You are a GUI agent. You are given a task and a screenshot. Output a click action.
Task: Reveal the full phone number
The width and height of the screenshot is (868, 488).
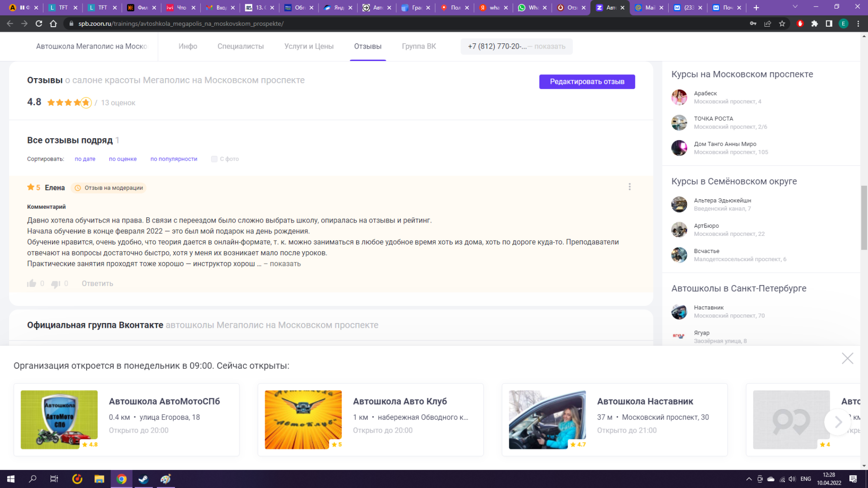(549, 46)
